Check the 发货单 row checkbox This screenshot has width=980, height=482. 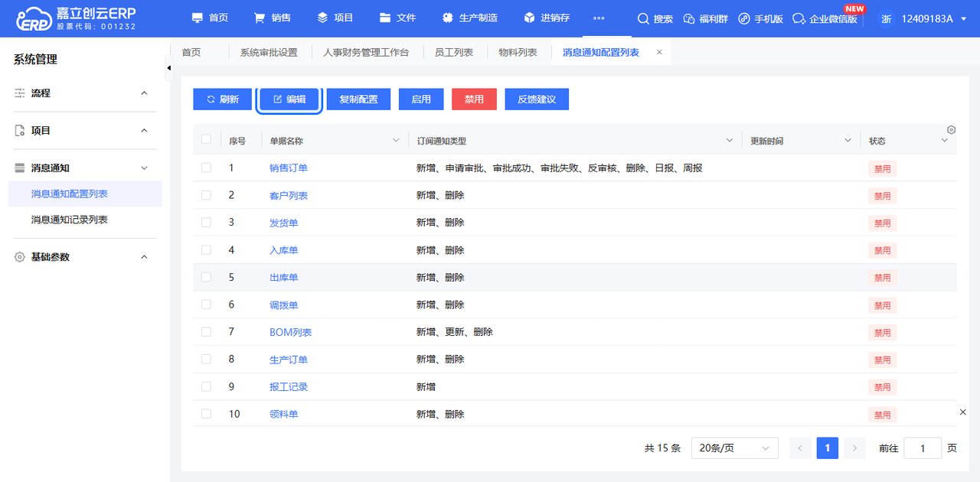tap(206, 222)
